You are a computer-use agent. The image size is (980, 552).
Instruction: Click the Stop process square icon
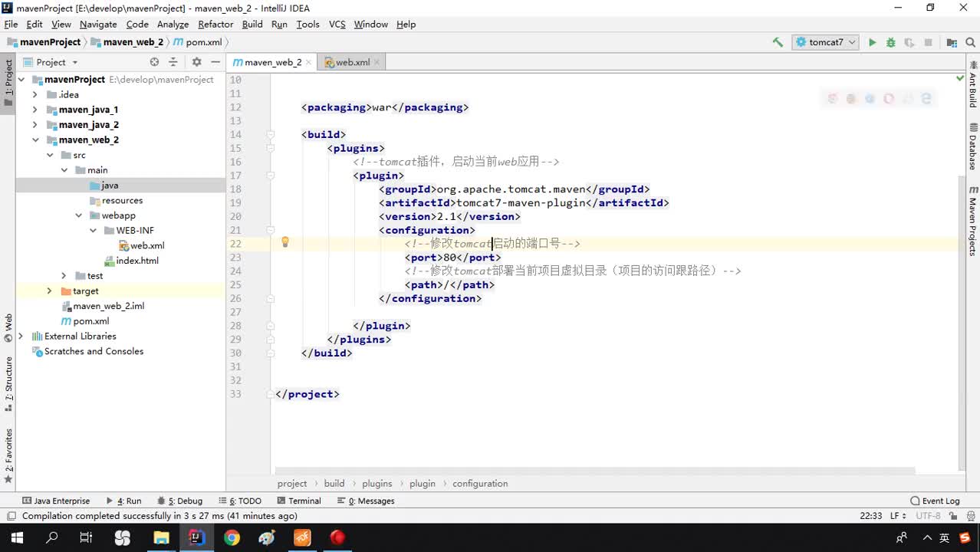point(928,42)
